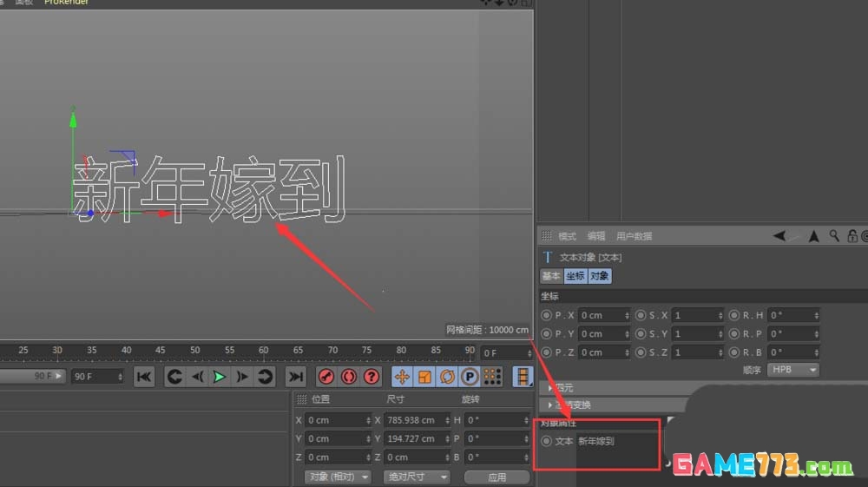Open the ProRender menu
Screen dimensions: 868x487
pyautogui.click(x=66, y=3)
